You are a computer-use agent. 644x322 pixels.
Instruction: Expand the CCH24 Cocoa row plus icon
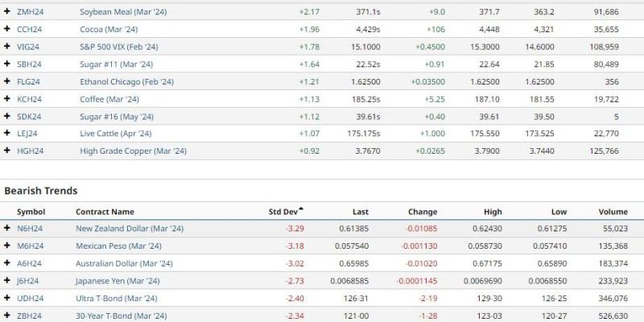click(x=6, y=29)
